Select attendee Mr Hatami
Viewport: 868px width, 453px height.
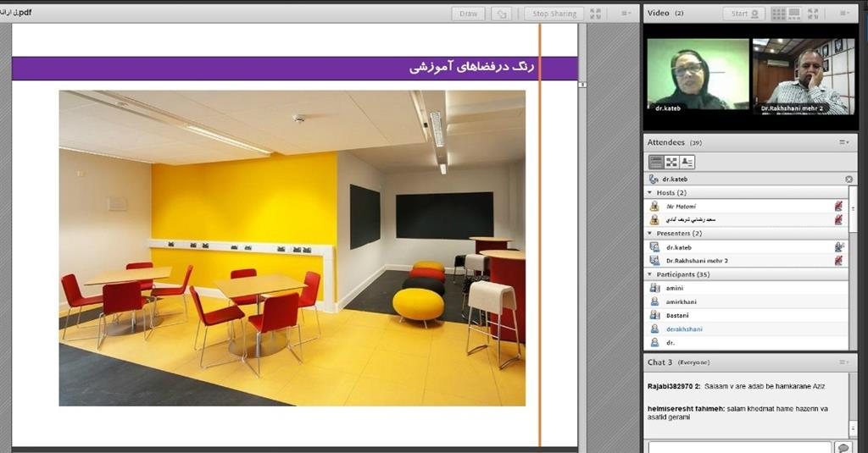pyautogui.click(x=746, y=207)
